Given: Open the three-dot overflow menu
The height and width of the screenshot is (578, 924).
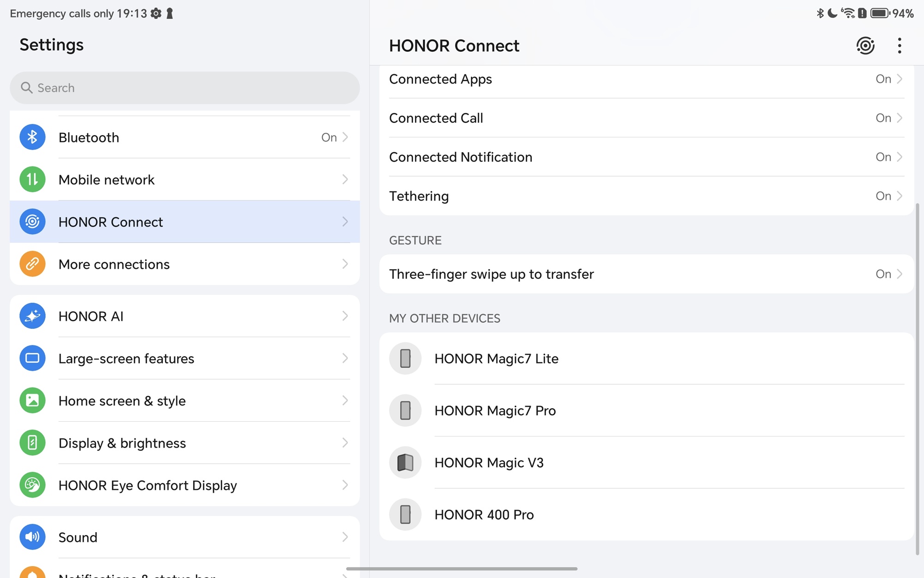Looking at the screenshot, I should coord(899,45).
